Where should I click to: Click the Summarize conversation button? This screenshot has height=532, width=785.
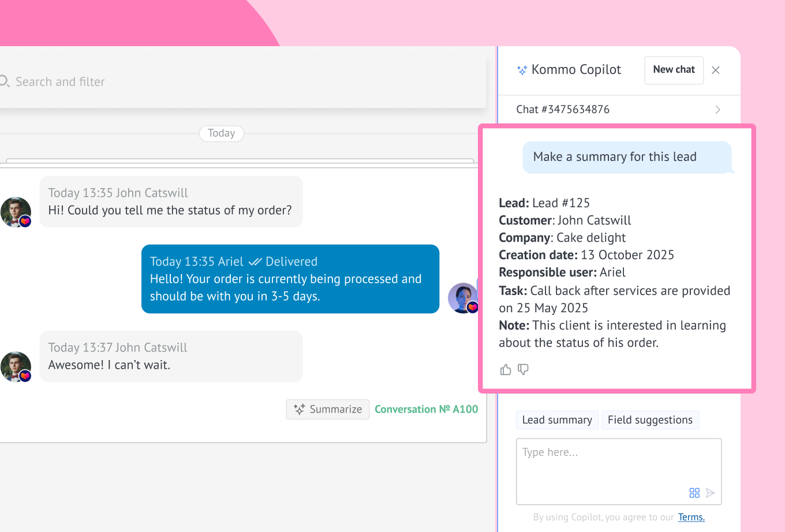(x=327, y=409)
